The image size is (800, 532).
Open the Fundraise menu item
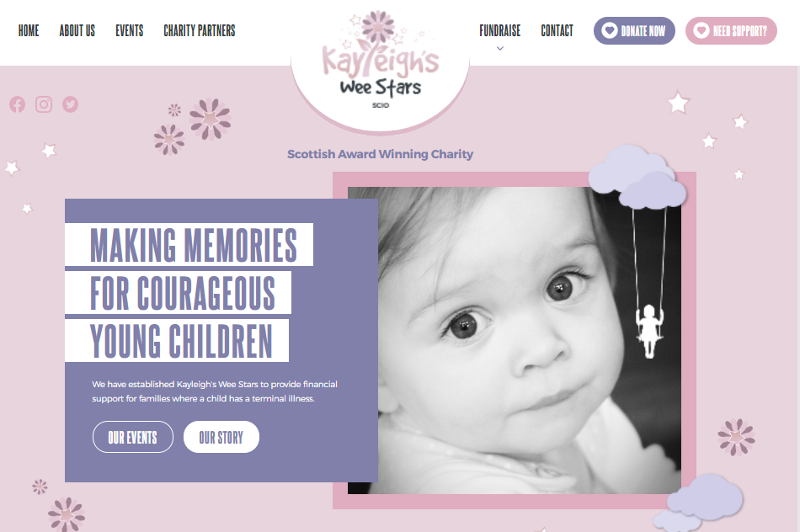500,30
